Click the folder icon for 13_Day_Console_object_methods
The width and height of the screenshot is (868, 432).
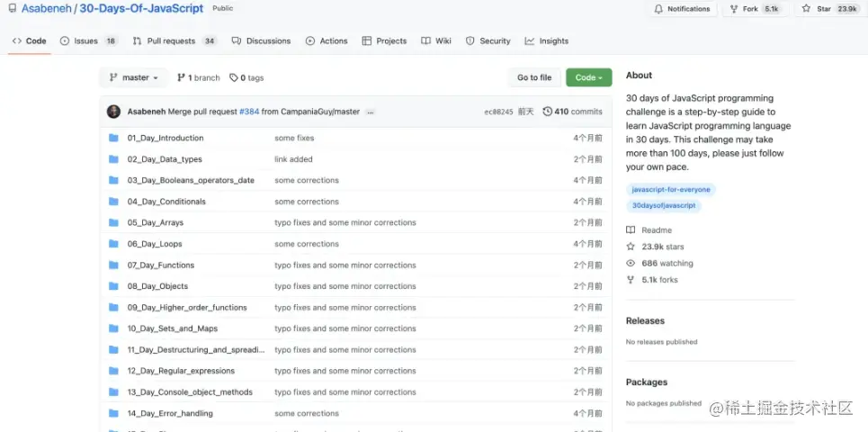click(x=113, y=392)
